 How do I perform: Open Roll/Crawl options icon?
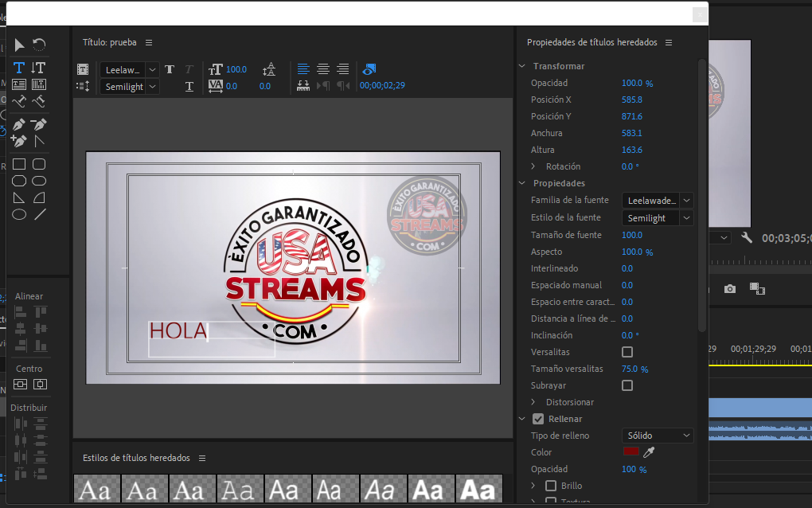(83, 86)
